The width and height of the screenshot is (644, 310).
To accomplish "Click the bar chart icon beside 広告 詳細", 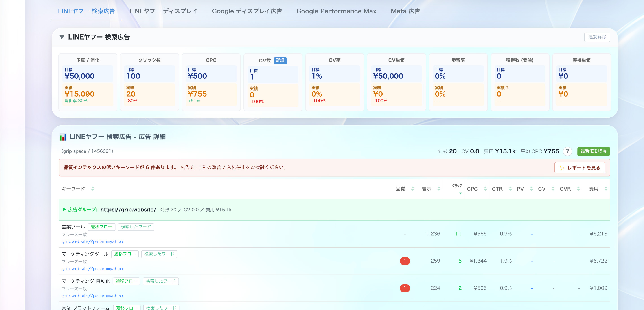I will [63, 137].
